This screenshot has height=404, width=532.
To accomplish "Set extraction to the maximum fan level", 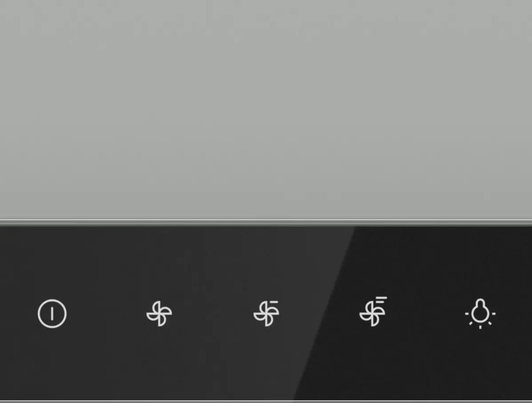I will tap(373, 312).
